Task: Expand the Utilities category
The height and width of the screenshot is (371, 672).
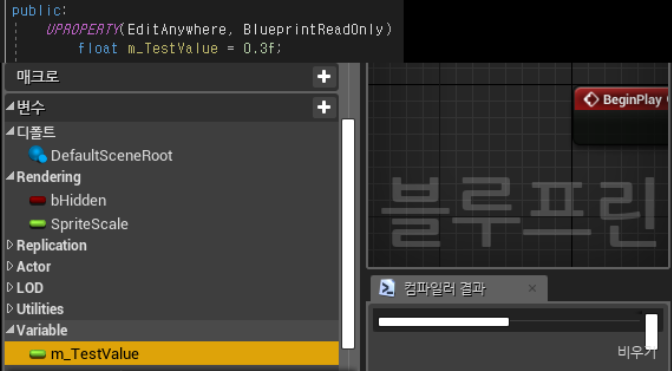Action: pyautogui.click(x=10, y=308)
